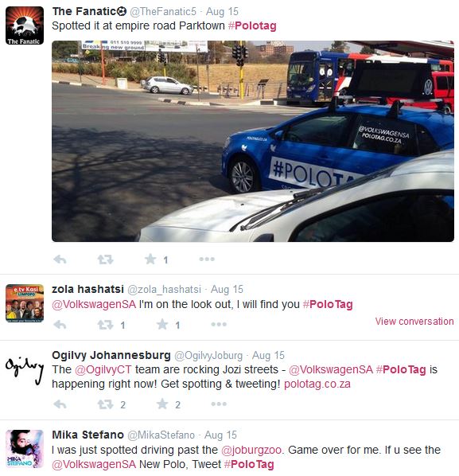
Task: Open the #Polotag hashtag in The Fanatic's tweet
Action: (x=252, y=25)
